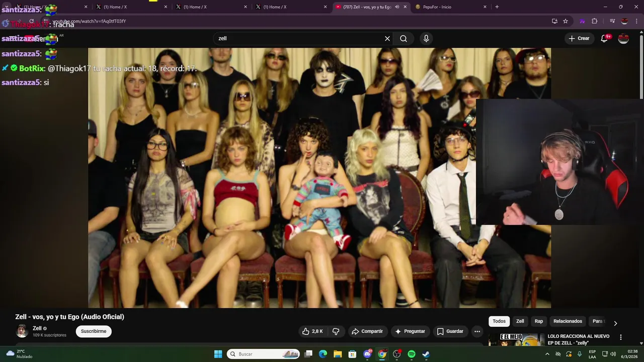
Task: Select the Todos filter chip
Action: [x=499, y=321]
